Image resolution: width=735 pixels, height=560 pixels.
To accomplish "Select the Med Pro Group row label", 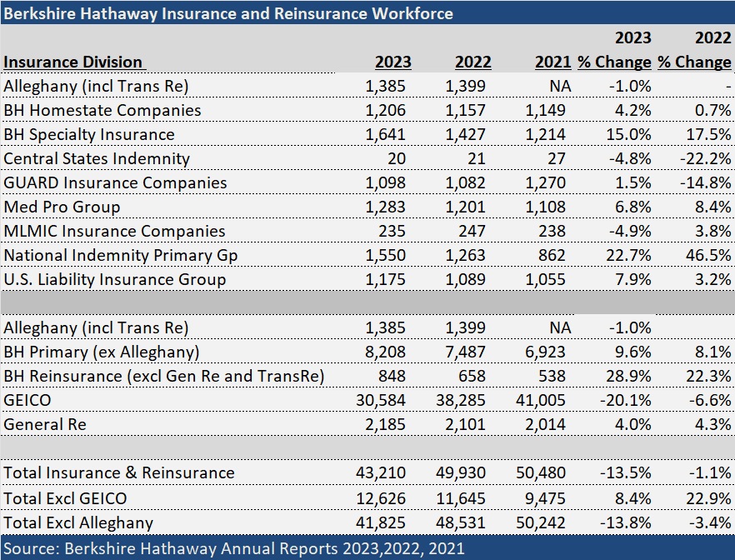I will tap(62, 207).
